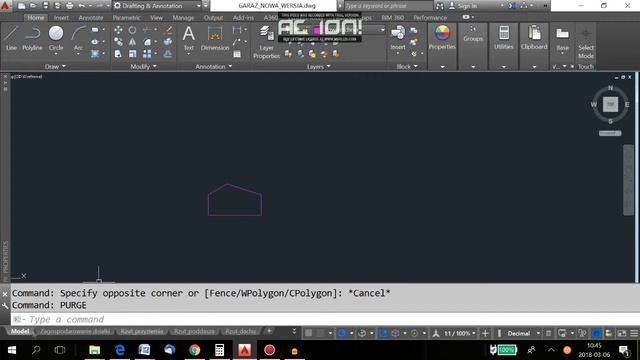Expand the Layers panel

pos(318,67)
